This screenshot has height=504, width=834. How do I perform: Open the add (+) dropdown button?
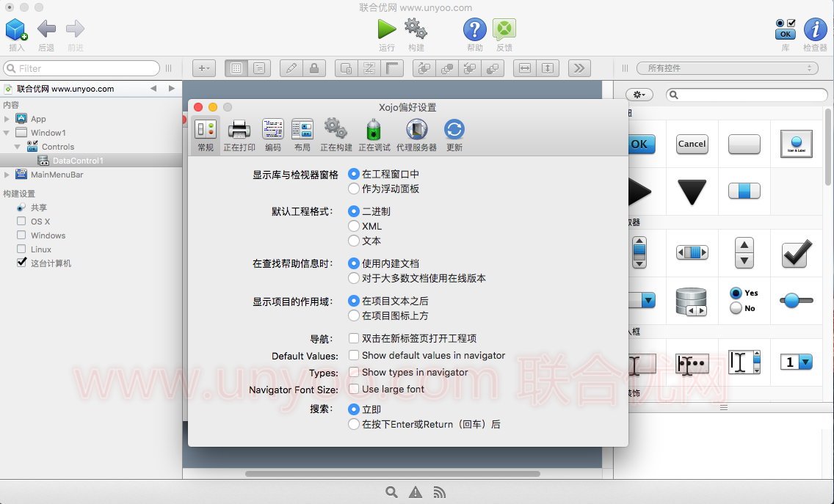coord(203,68)
